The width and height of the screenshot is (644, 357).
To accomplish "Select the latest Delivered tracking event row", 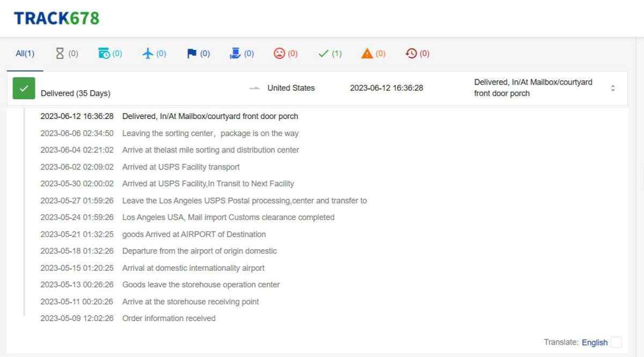I will [x=210, y=116].
